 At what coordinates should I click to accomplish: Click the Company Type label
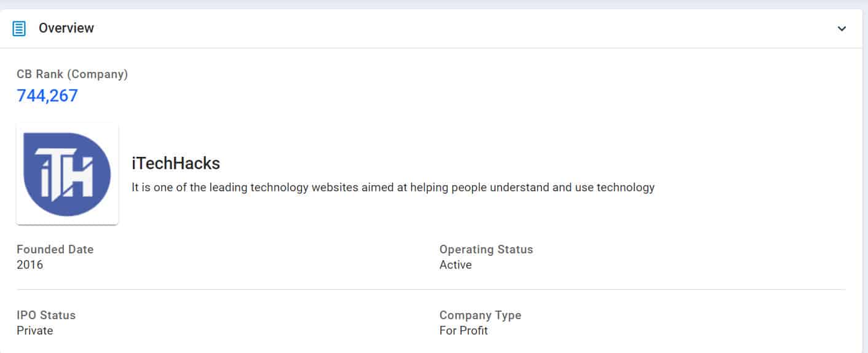(x=480, y=315)
